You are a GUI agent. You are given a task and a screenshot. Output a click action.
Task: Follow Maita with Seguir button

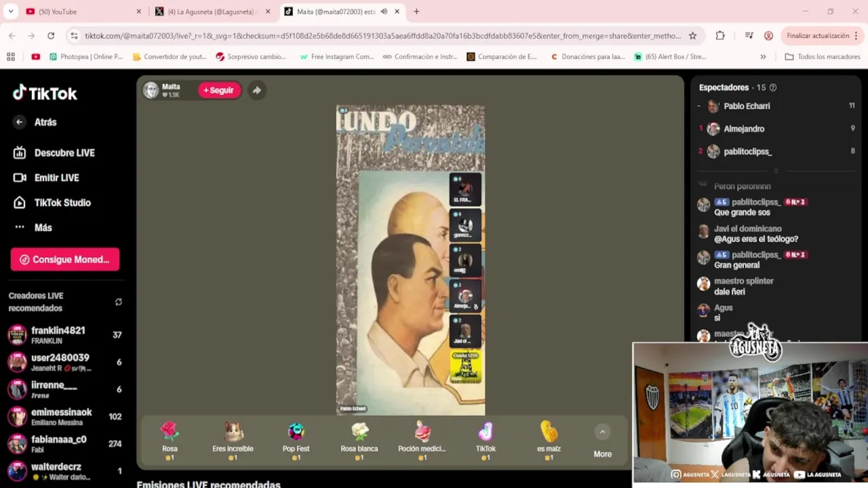[219, 90]
